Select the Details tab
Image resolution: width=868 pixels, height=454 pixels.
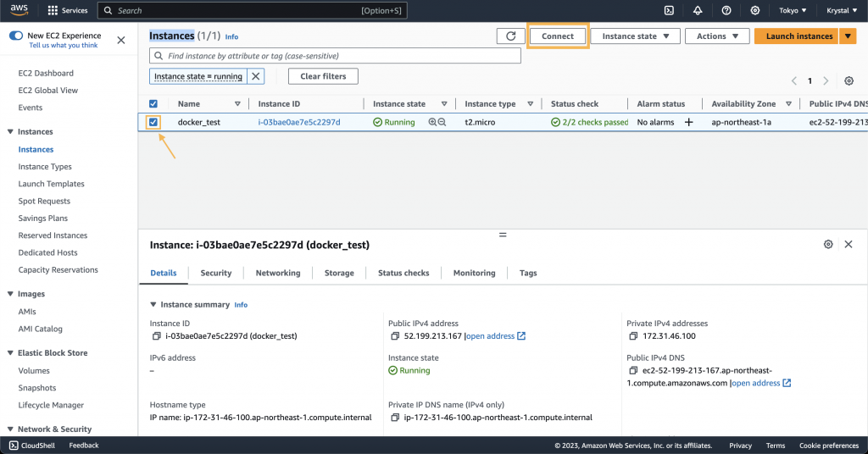click(x=164, y=274)
